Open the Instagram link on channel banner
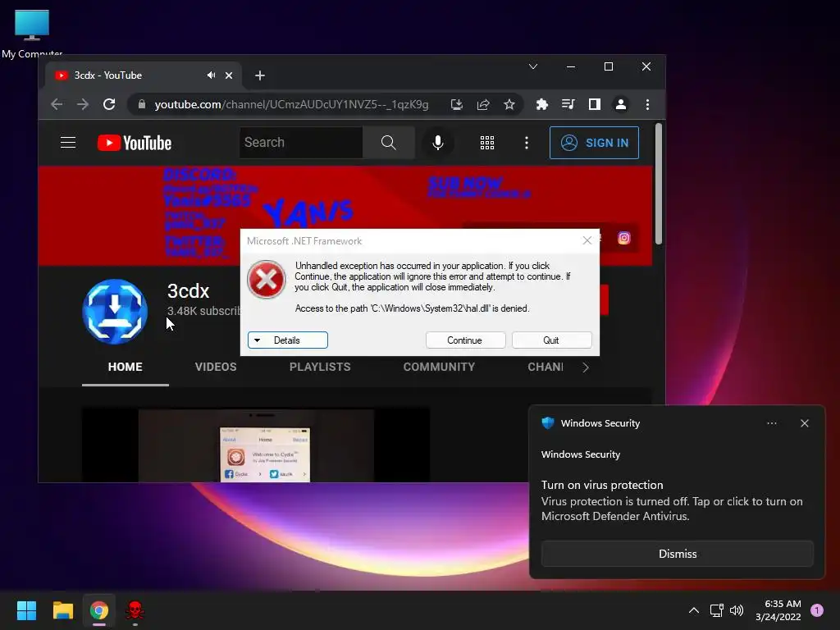This screenshot has height=630, width=840. (x=624, y=238)
